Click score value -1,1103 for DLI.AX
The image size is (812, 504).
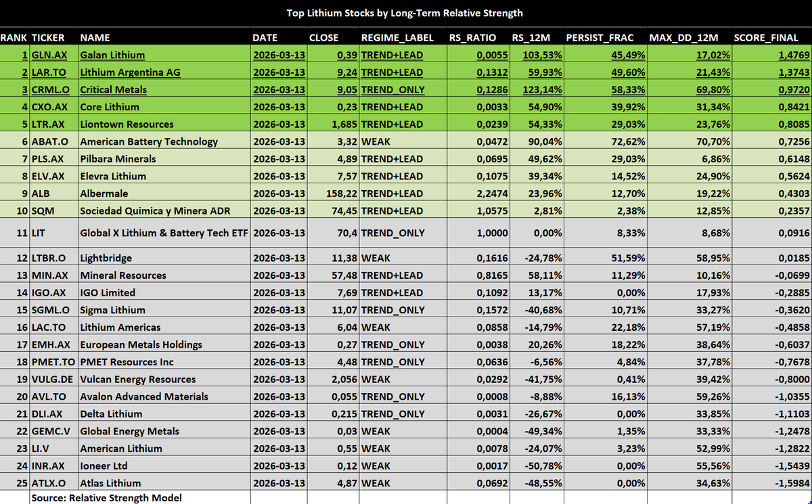pyautogui.click(x=792, y=414)
